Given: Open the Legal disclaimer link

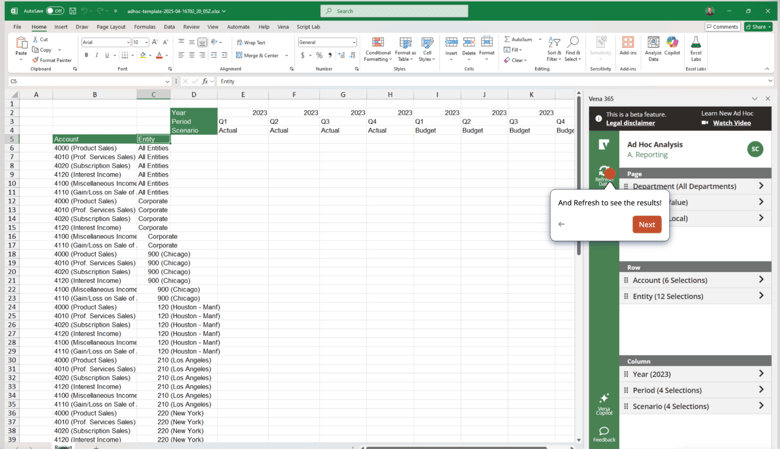Looking at the screenshot, I should (630, 123).
